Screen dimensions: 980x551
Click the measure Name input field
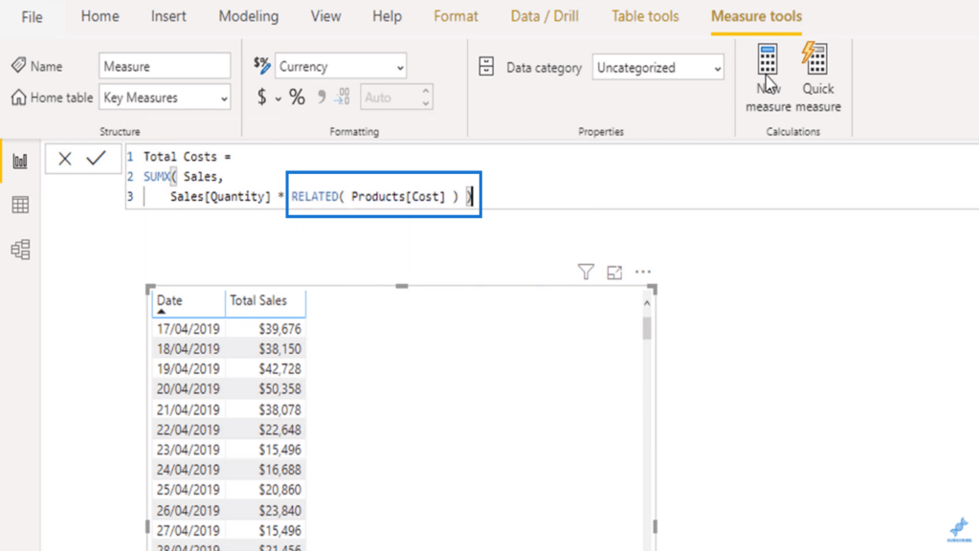(x=165, y=66)
